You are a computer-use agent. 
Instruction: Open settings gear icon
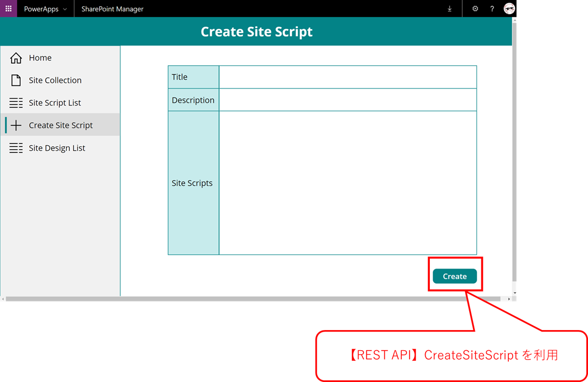click(x=475, y=8)
